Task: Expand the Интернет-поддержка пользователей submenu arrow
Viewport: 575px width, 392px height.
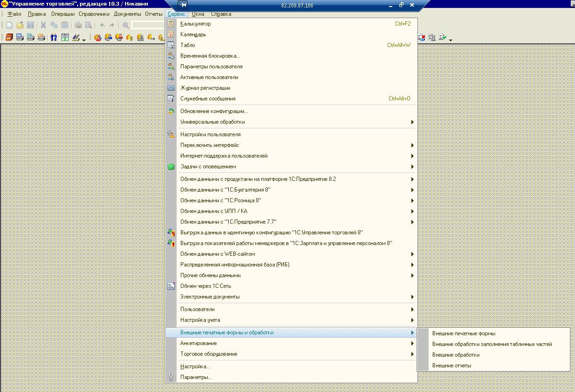Action: point(412,156)
